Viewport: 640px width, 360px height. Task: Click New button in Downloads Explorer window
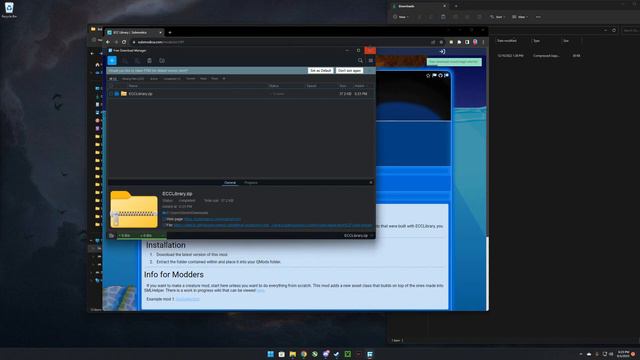pos(401,17)
